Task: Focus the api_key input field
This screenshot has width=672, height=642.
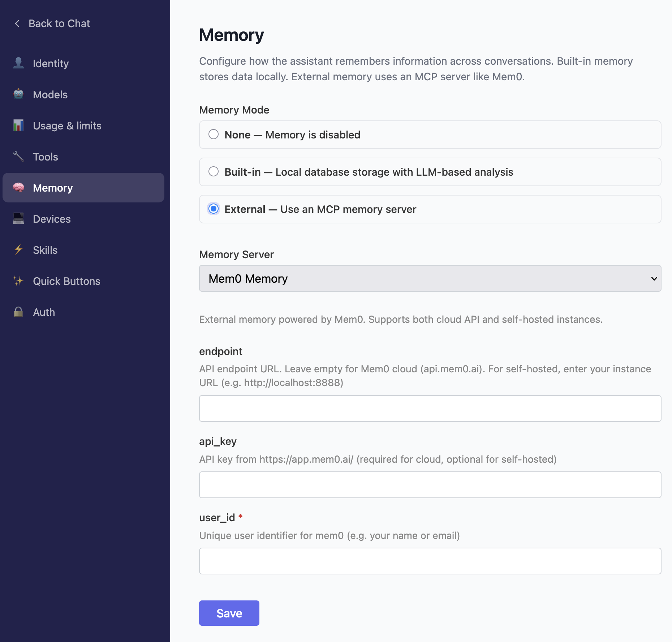Action: click(430, 485)
